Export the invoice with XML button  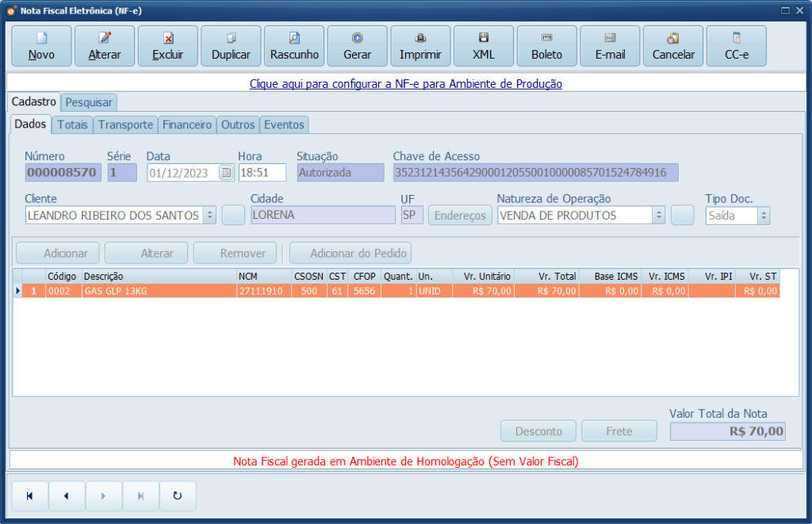coord(483,46)
